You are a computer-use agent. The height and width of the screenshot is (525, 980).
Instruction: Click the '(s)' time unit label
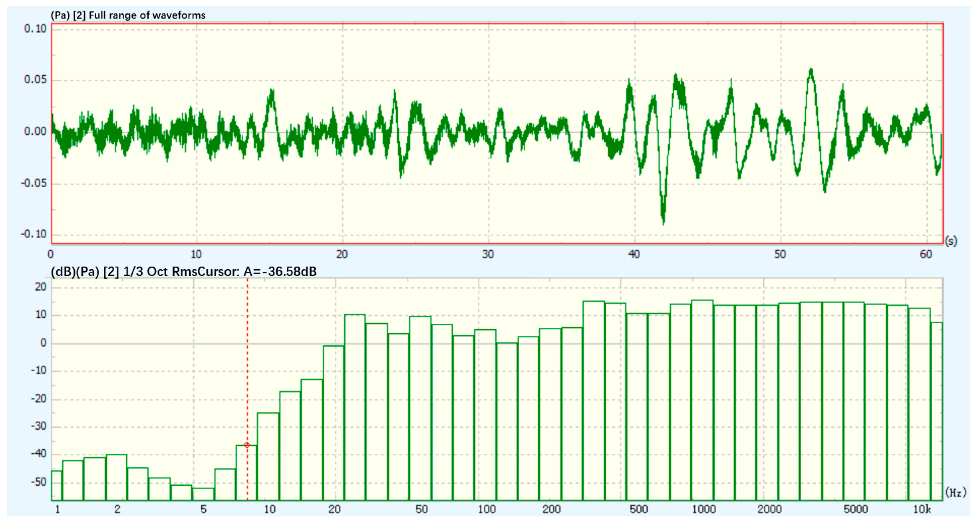(951, 241)
